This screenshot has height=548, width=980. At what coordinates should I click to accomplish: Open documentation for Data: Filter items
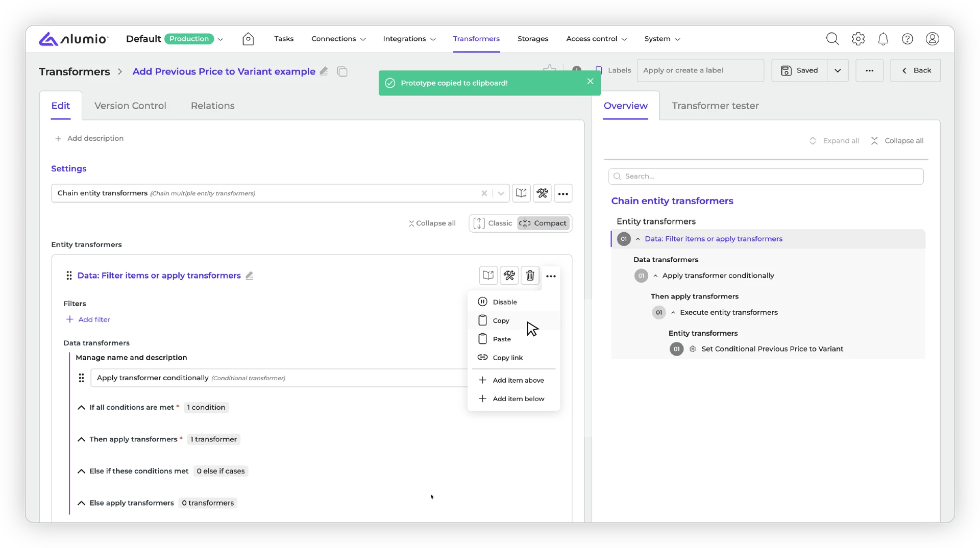[488, 276]
